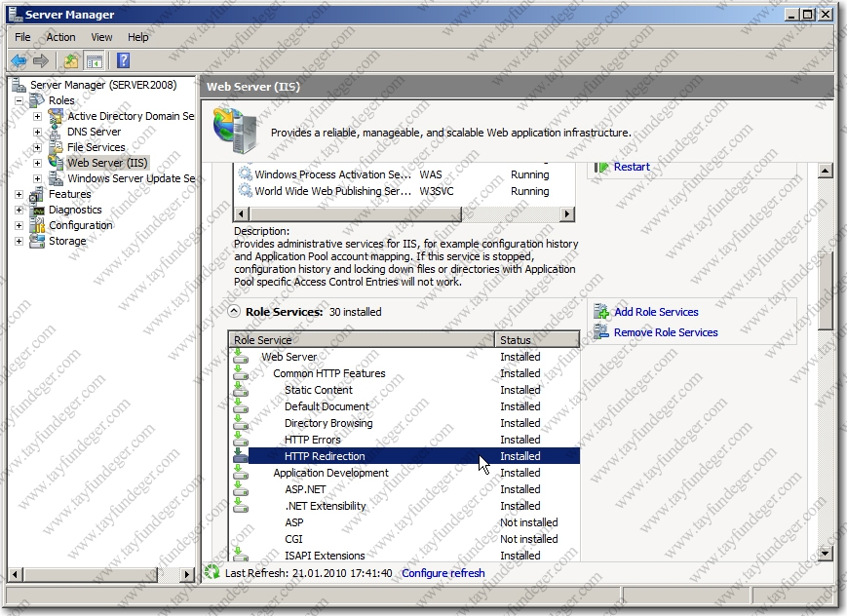Screen dimensions: 847x616
Task: Open the File menu
Action: coord(22,37)
